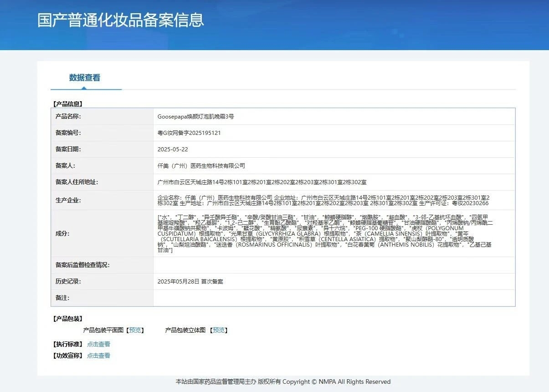Viewport: 549px width, 392px height.
Task: Select the 生产企业 details text
Action: (x=323, y=200)
